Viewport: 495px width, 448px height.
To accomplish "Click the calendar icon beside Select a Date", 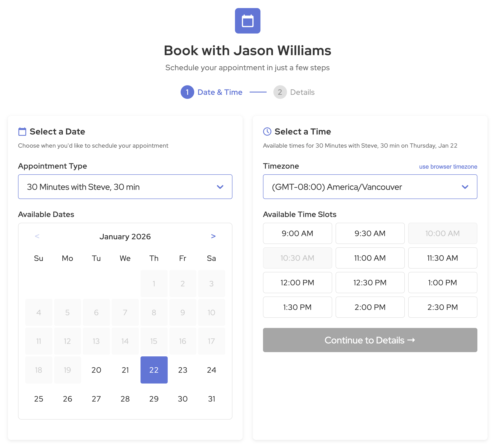I will click(22, 132).
